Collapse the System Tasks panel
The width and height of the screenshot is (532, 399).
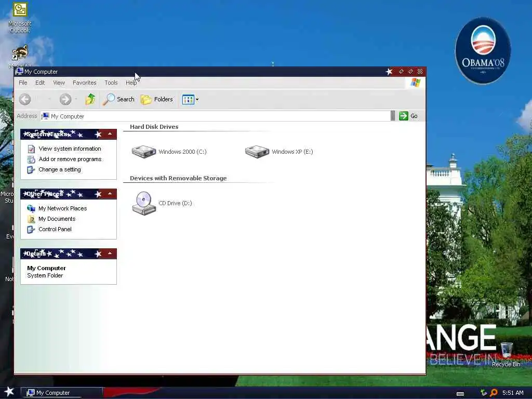tap(110, 135)
